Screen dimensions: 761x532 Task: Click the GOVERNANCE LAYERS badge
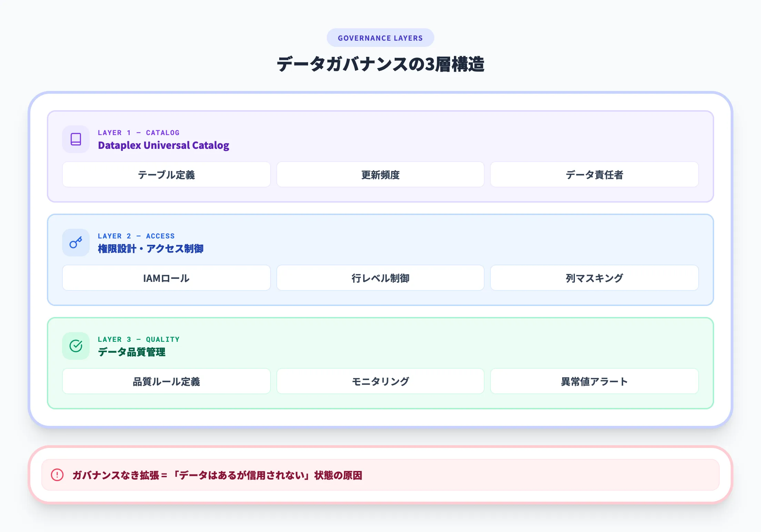pyautogui.click(x=380, y=38)
